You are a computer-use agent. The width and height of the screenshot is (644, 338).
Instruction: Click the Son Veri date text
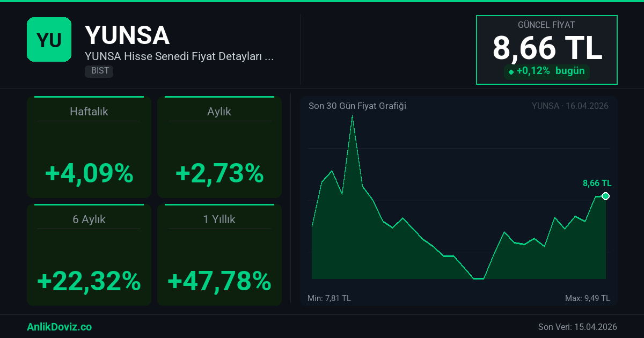(x=577, y=327)
